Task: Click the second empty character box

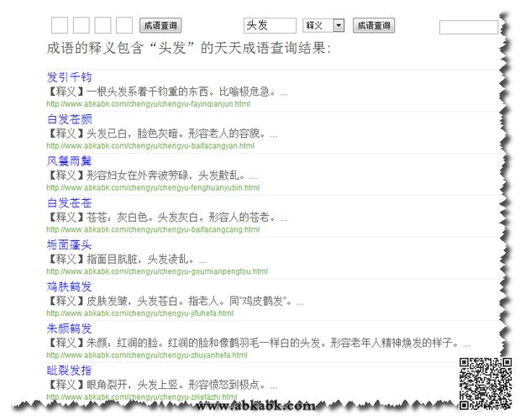Action: [x=81, y=25]
